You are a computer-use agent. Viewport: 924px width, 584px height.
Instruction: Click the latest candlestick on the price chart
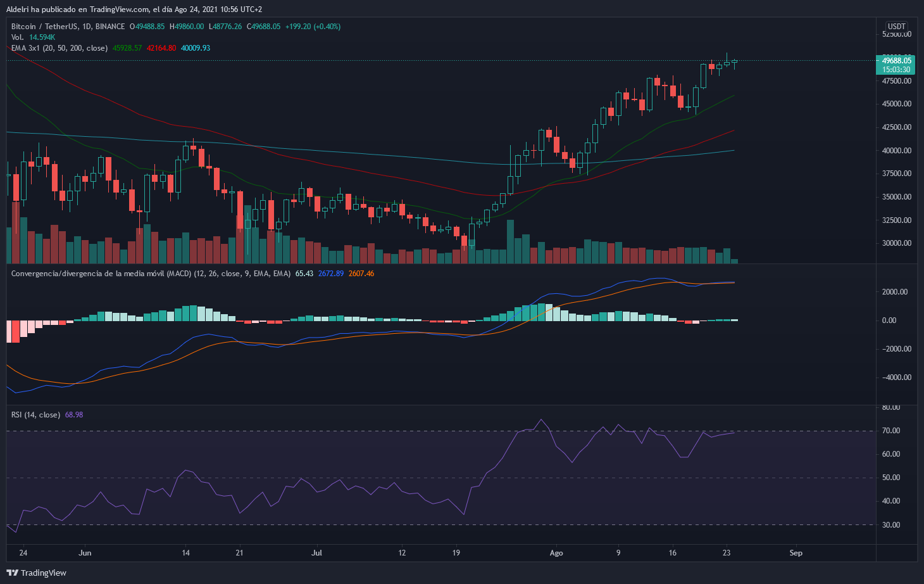point(734,61)
